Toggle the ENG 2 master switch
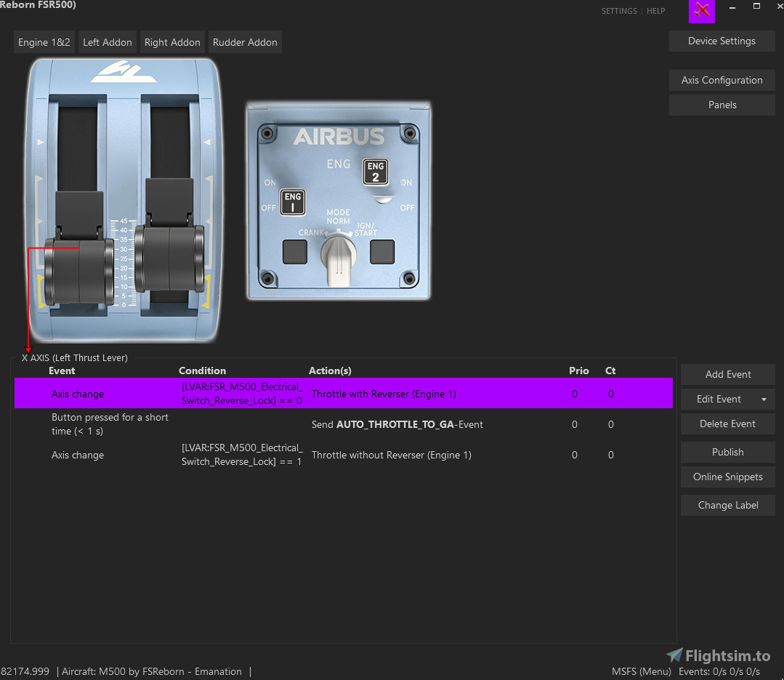This screenshot has width=784, height=680. 375,172
